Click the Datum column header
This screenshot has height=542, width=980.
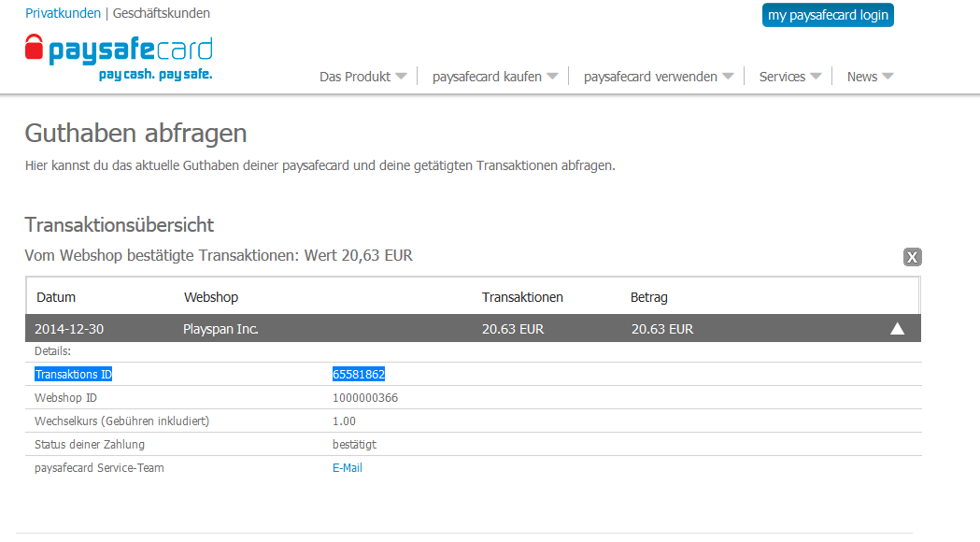point(56,297)
